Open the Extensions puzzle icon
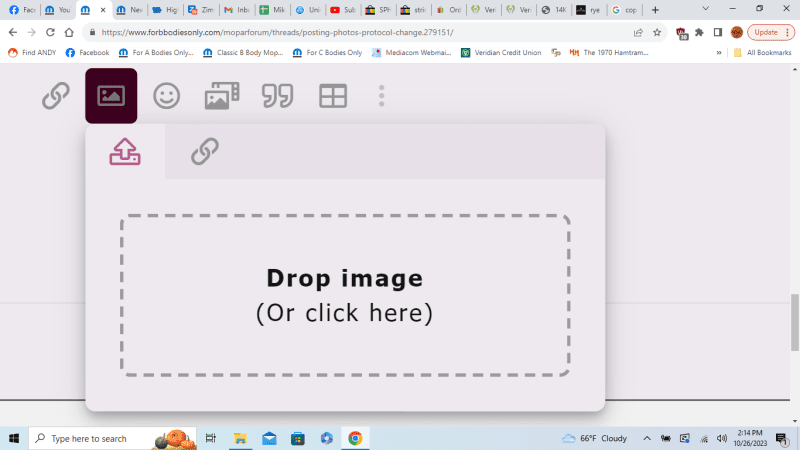This screenshot has width=800, height=450. [699, 32]
